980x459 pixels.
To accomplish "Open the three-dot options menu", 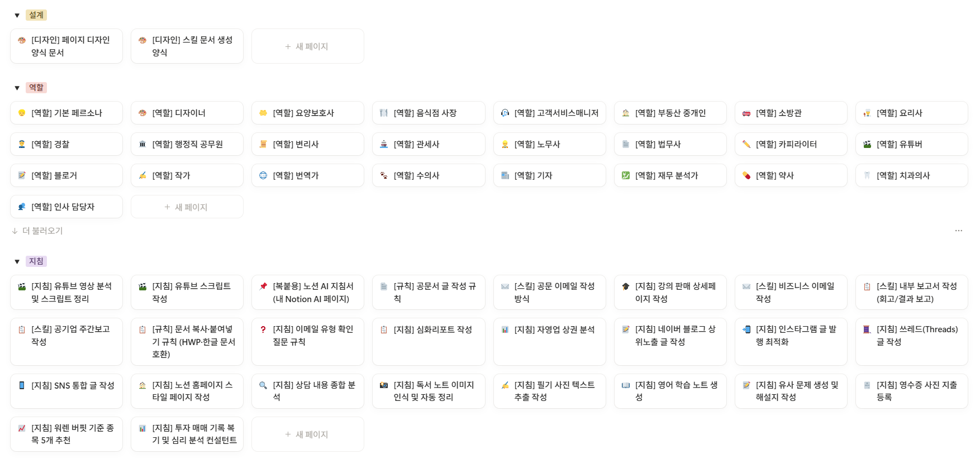I will coord(958,231).
